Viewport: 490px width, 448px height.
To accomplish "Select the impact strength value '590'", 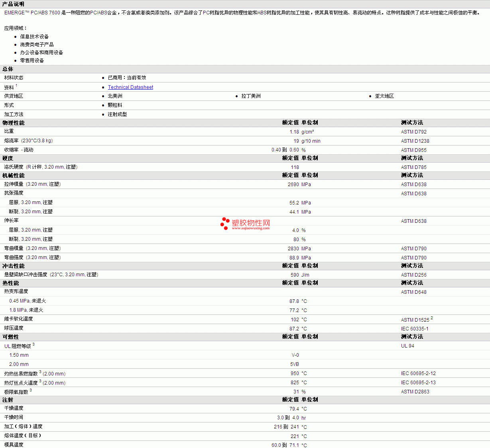I will click(x=295, y=275).
